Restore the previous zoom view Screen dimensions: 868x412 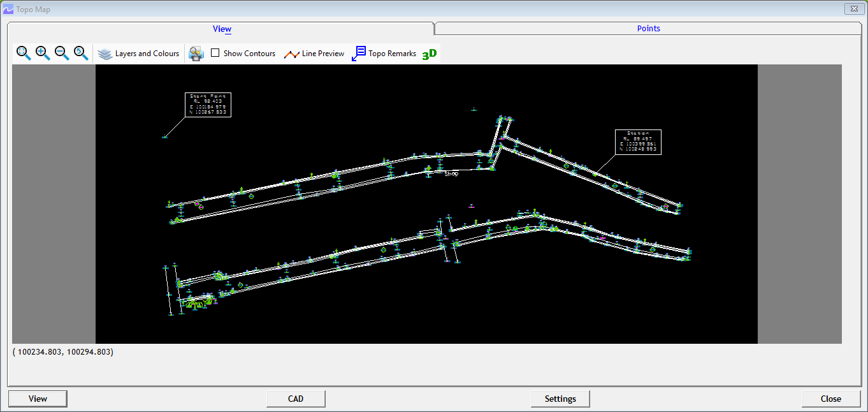pyautogui.click(x=79, y=52)
